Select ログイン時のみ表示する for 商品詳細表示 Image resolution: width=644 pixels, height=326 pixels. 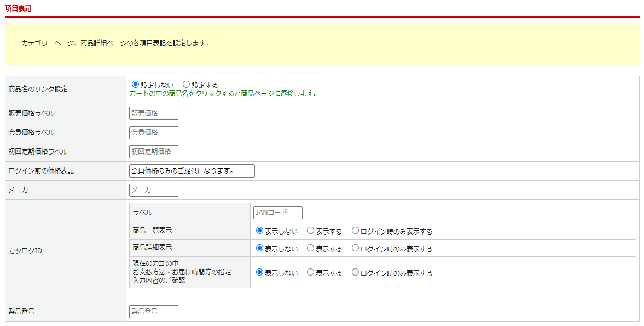click(x=356, y=248)
